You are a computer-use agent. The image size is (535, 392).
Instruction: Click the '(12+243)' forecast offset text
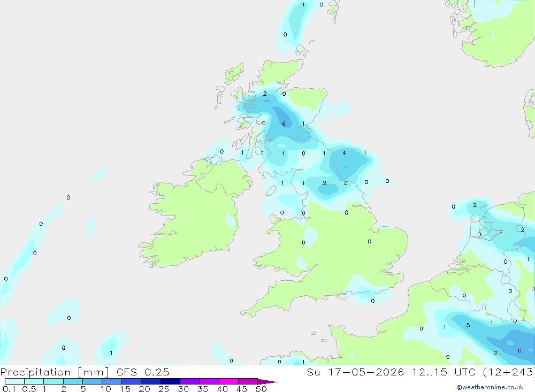point(509,372)
